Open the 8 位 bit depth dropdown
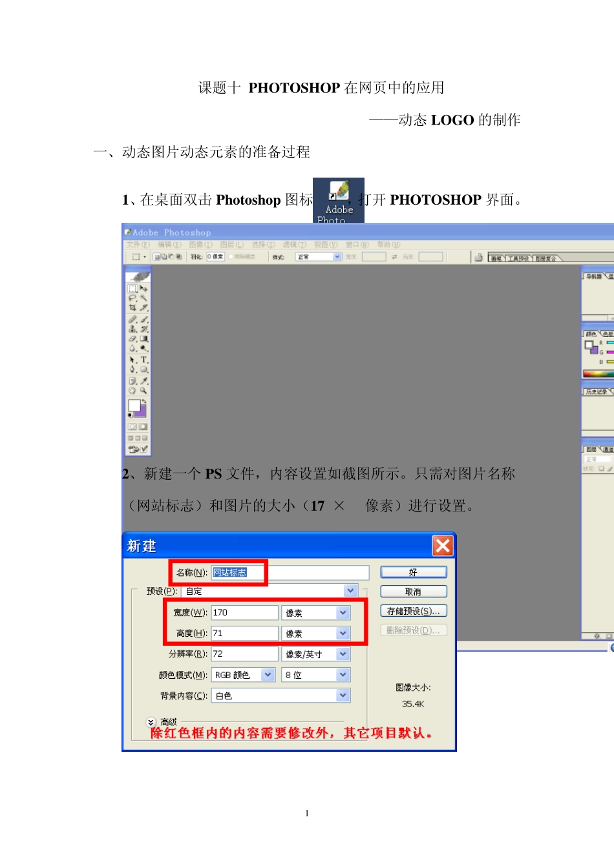The image size is (614, 868). coord(343,674)
